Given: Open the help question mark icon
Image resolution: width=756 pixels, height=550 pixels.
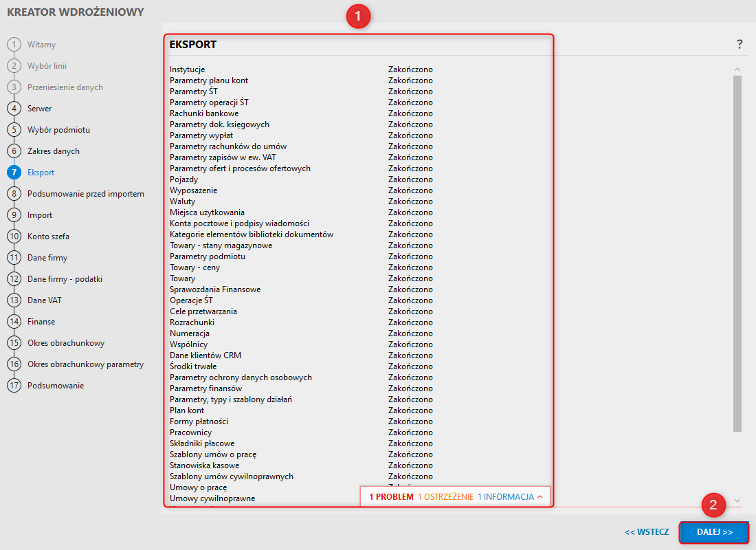Looking at the screenshot, I should tap(740, 45).
